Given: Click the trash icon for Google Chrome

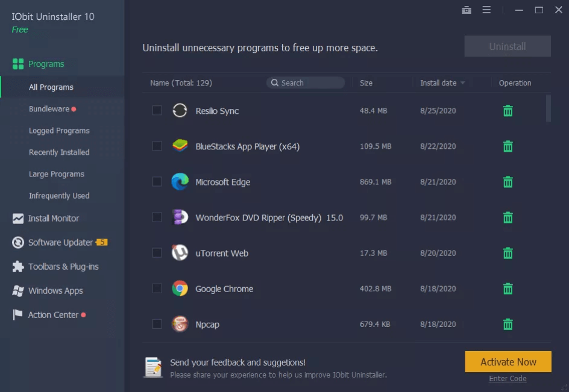Looking at the screenshot, I should [508, 288].
